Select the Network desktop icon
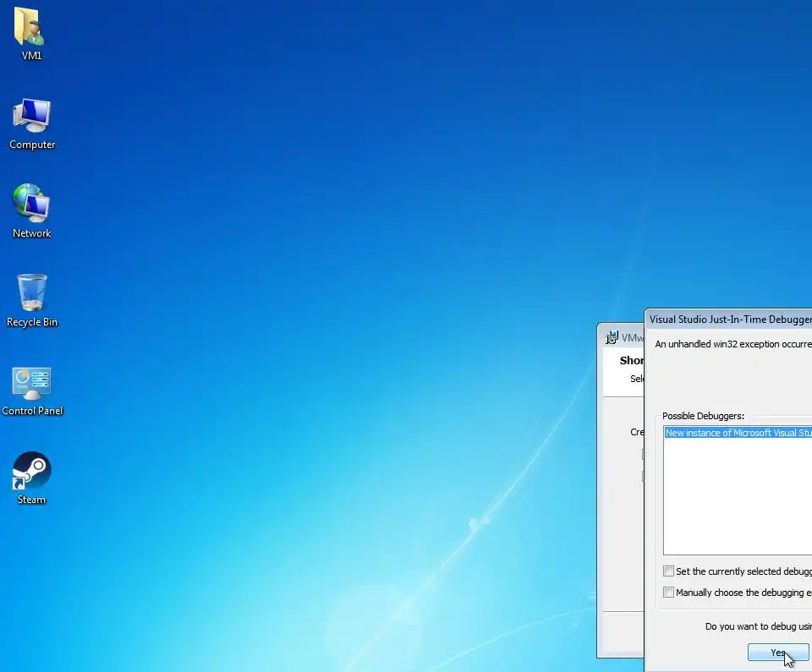This screenshot has height=672, width=812. (x=31, y=204)
